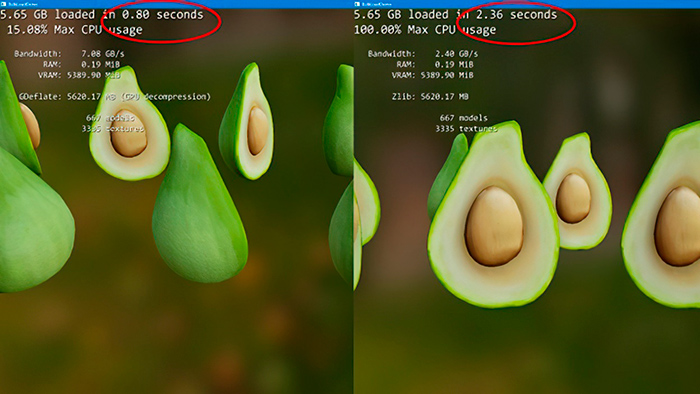Click the 15.08% Max CPU usage readout

[x=75, y=30]
